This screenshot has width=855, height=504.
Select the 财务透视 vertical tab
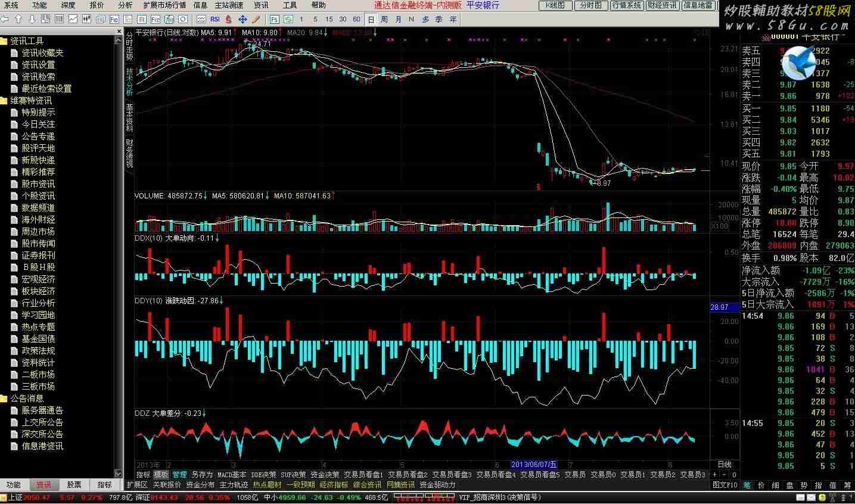point(129,153)
